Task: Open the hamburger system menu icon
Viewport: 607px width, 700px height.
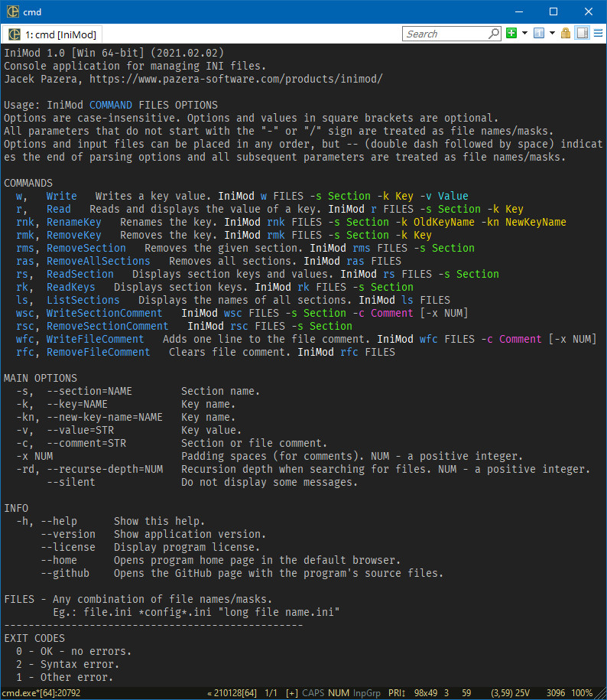Action: [599, 34]
